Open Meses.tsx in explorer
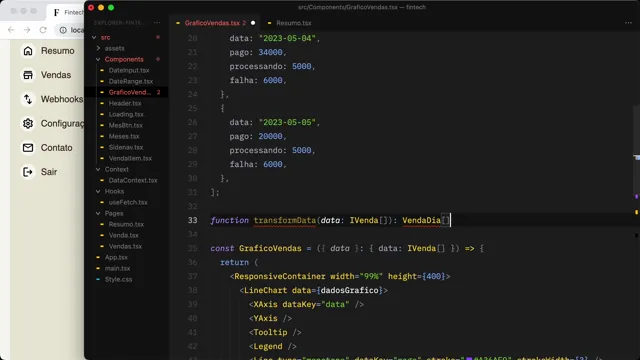 coord(124,137)
